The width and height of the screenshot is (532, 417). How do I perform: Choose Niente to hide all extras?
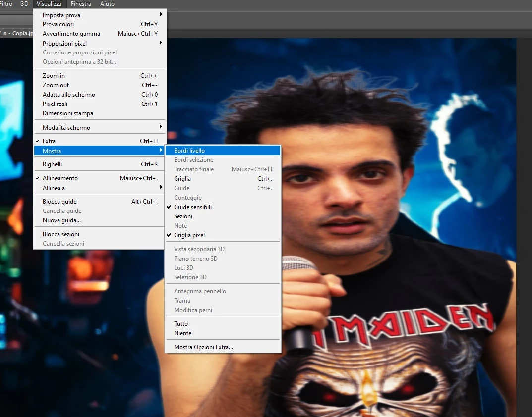pyautogui.click(x=223, y=333)
